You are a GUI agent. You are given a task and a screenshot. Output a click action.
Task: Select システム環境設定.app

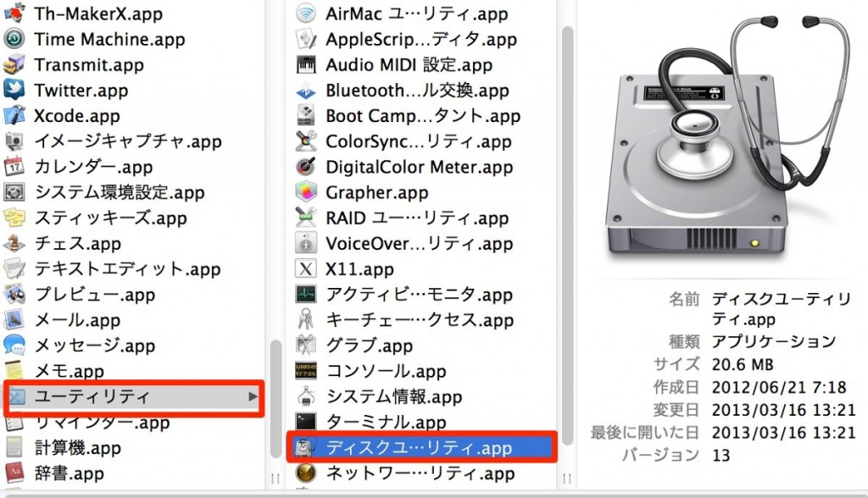click(x=120, y=192)
